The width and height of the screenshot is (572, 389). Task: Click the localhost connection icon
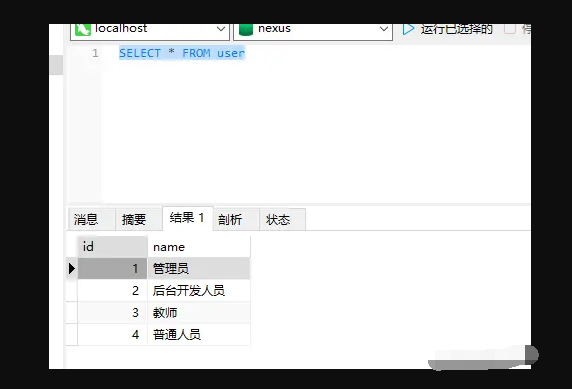click(82, 30)
